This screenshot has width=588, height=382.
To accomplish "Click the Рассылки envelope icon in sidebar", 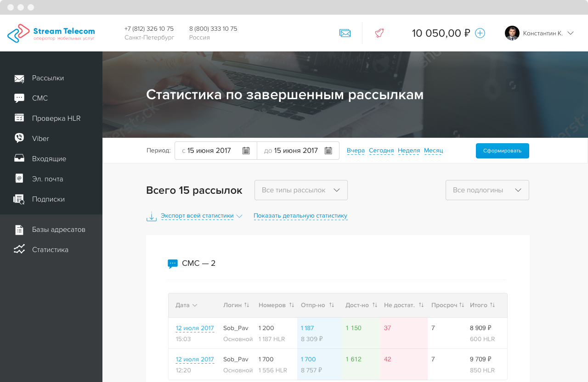I will point(19,79).
